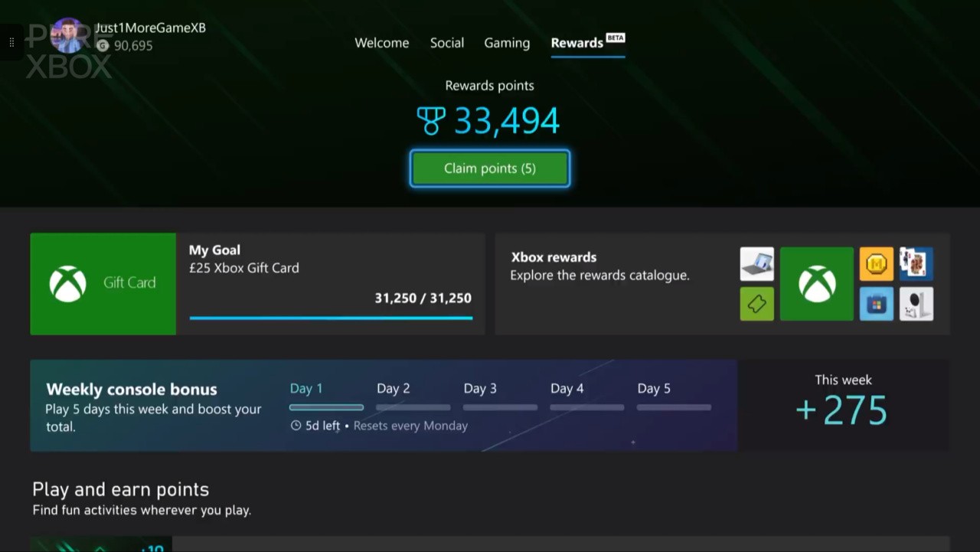Select the Surface laptop reward icon
Screen dimensions: 980x552
point(756,263)
